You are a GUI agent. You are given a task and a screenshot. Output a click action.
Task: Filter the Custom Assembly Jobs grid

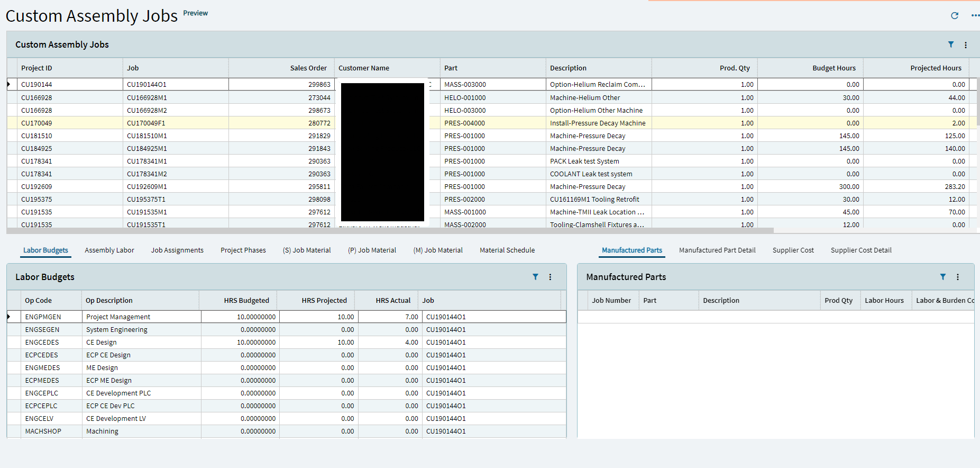pos(950,45)
